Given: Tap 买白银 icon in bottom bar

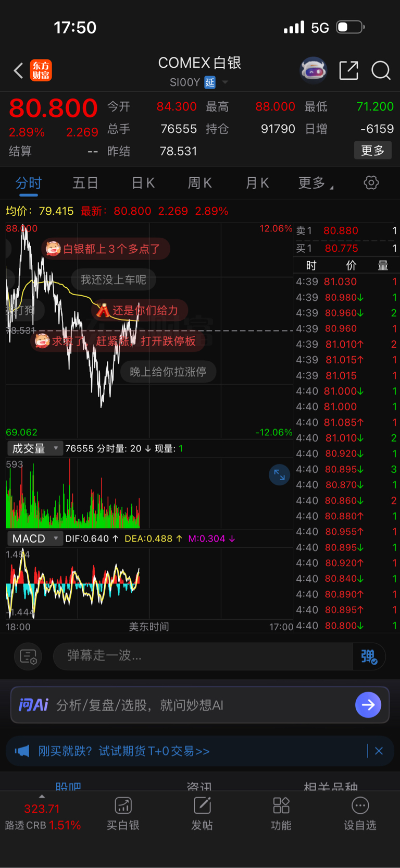Looking at the screenshot, I should tap(123, 813).
